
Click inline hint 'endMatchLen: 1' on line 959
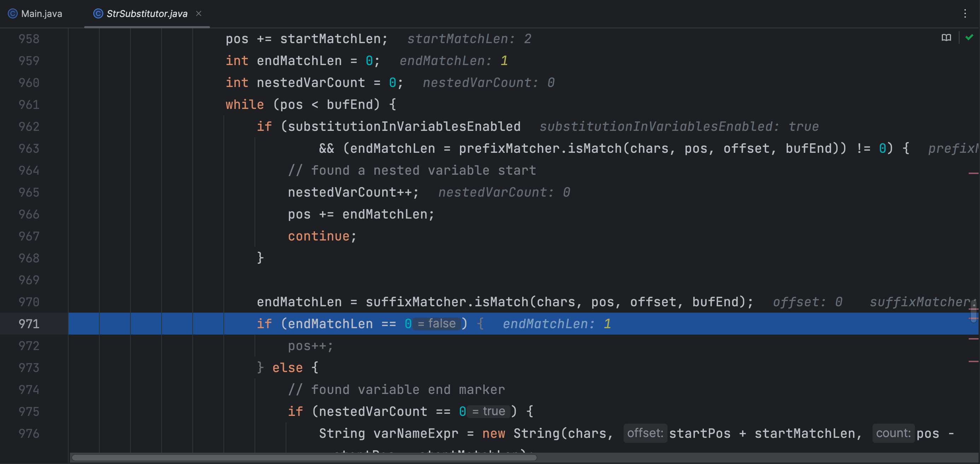(454, 61)
